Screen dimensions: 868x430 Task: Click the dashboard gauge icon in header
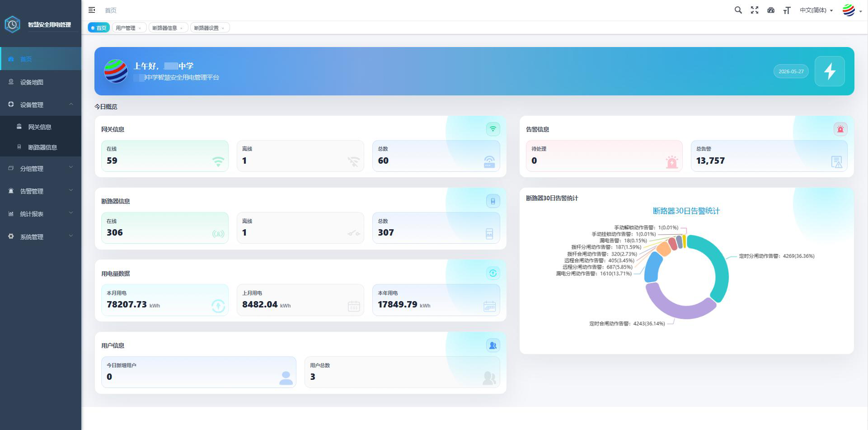(x=771, y=10)
